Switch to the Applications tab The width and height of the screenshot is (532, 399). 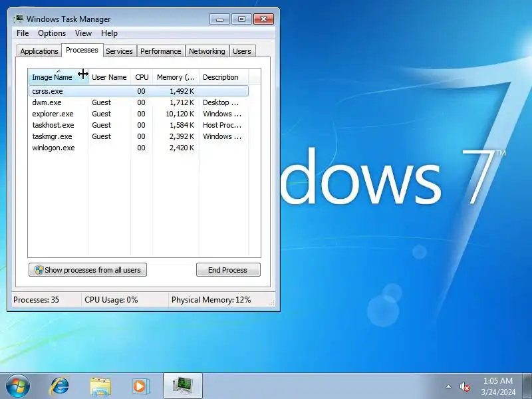(39, 51)
